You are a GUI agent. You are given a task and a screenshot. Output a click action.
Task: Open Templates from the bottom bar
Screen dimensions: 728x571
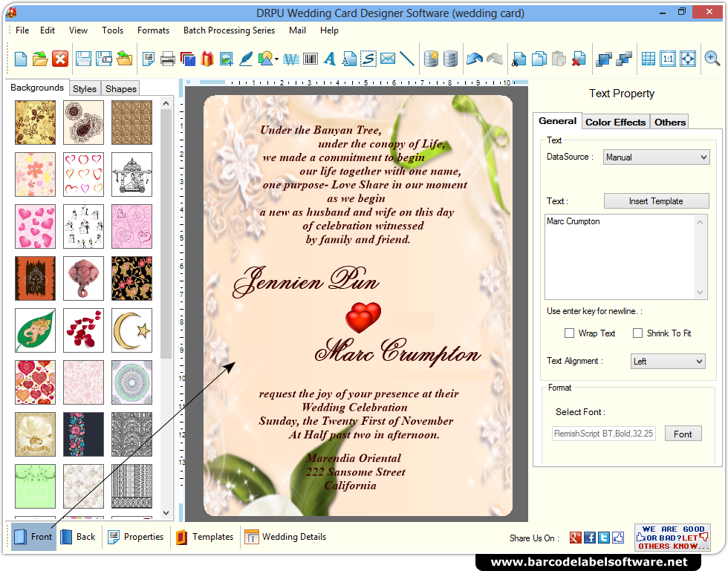(x=205, y=537)
